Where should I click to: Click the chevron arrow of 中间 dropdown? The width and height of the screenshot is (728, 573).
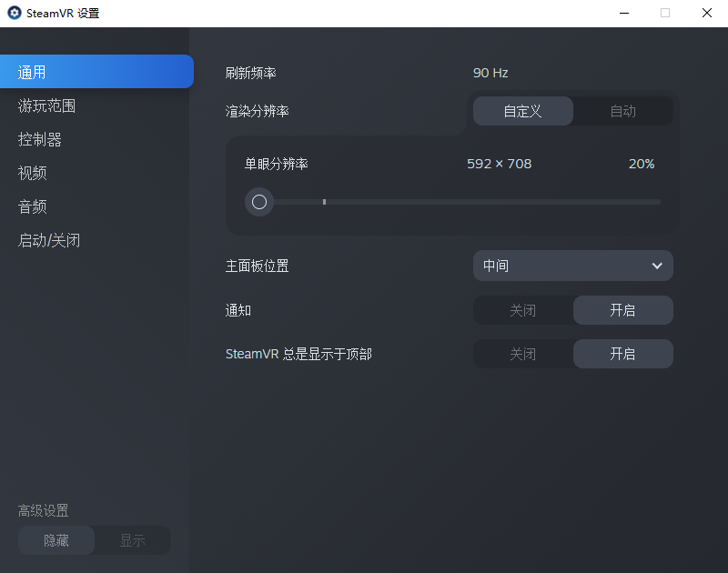(657, 266)
